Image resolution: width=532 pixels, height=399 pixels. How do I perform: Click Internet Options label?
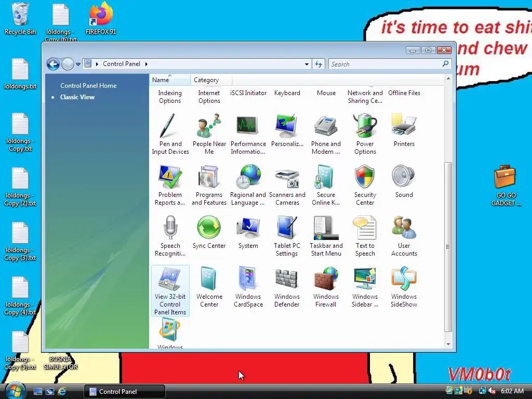click(x=209, y=97)
